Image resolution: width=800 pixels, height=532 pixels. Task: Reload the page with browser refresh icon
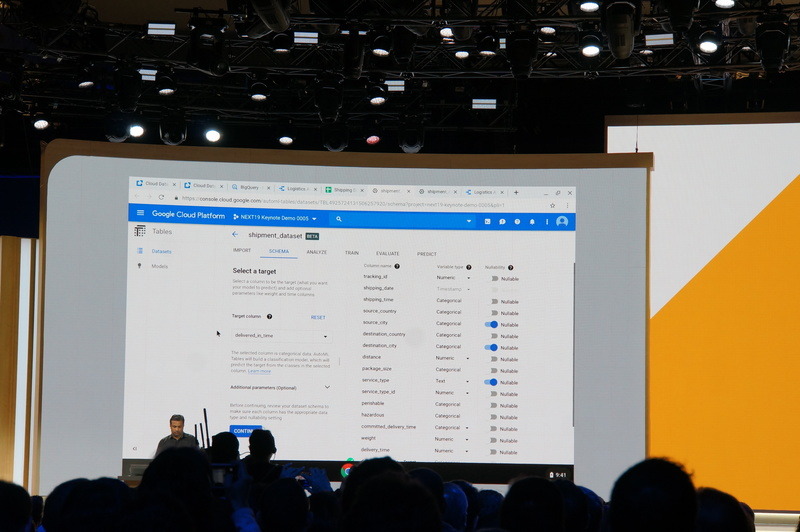pos(161,197)
